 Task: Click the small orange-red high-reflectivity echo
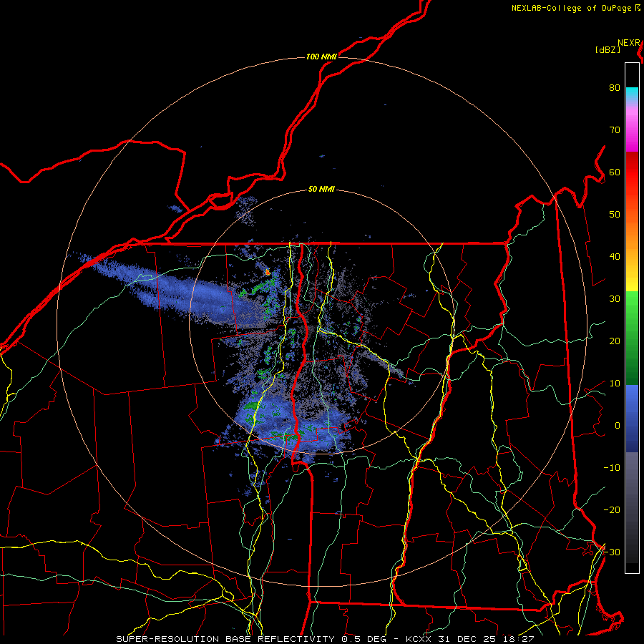point(268,272)
